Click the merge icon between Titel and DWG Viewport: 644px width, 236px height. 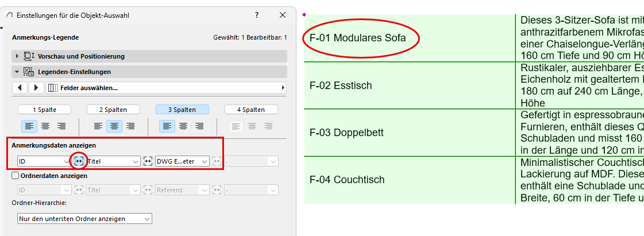coord(148,162)
